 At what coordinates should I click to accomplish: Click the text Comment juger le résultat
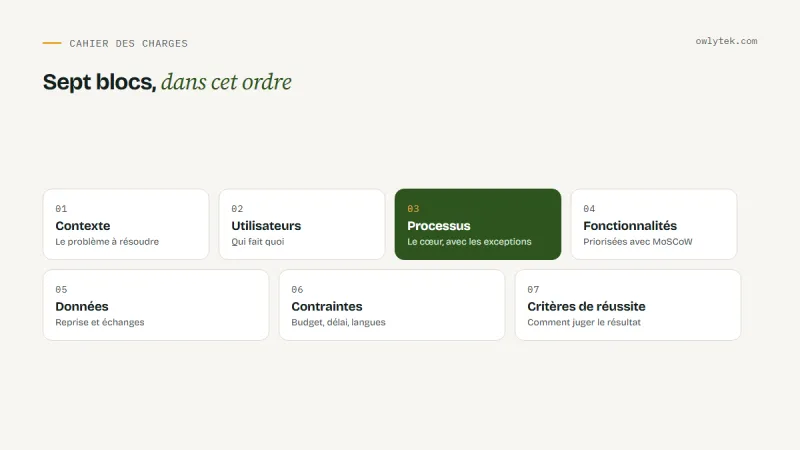584,322
